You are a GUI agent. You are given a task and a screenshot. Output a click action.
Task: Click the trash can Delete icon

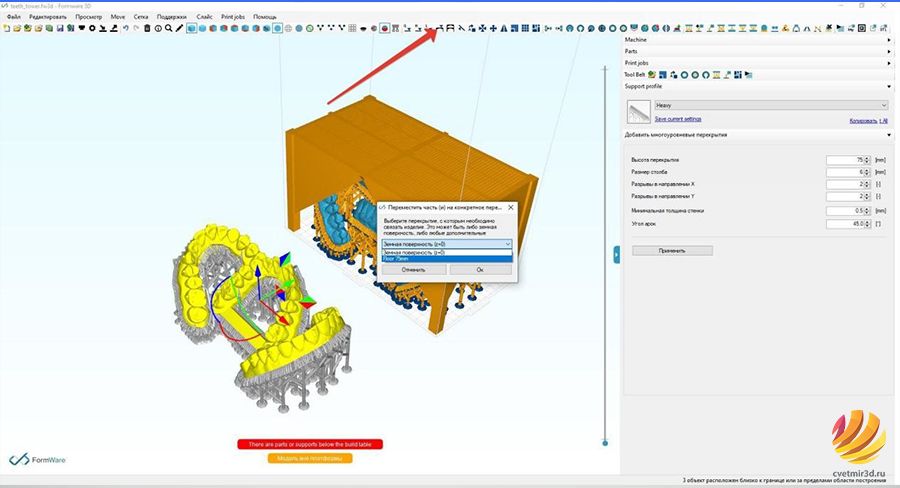(x=147, y=28)
